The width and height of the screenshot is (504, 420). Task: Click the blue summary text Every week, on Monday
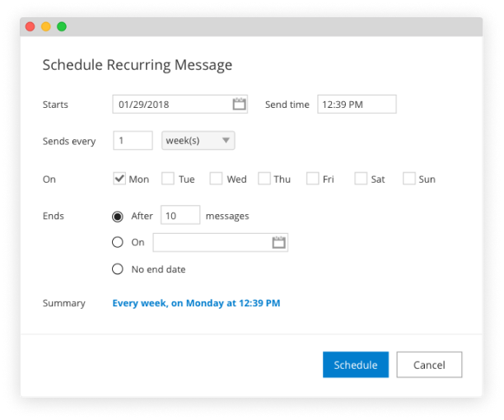pos(196,303)
